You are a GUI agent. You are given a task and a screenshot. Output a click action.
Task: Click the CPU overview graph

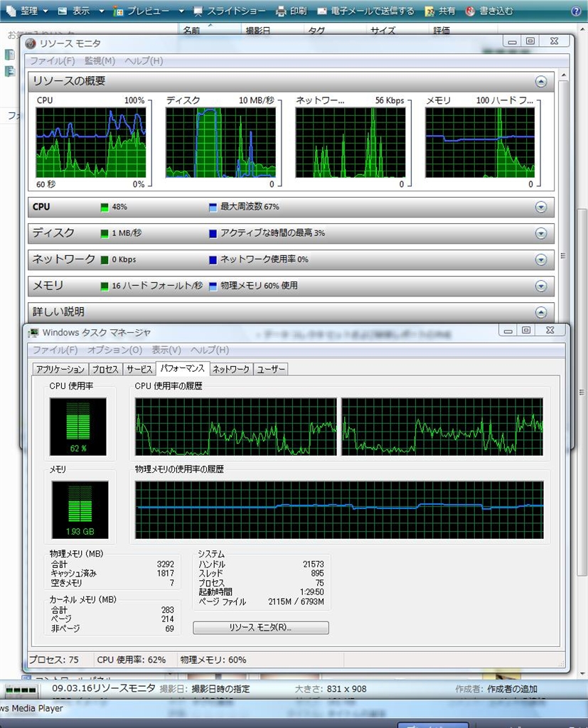tap(91, 142)
